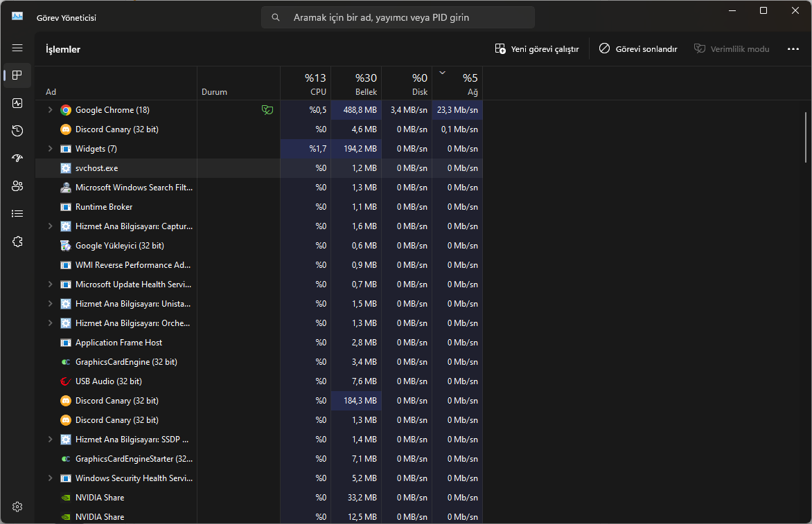This screenshot has width=812, height=524.
Task: Click the Microsoft Windows Search Filter icon
Action: [x=66, y=188]
